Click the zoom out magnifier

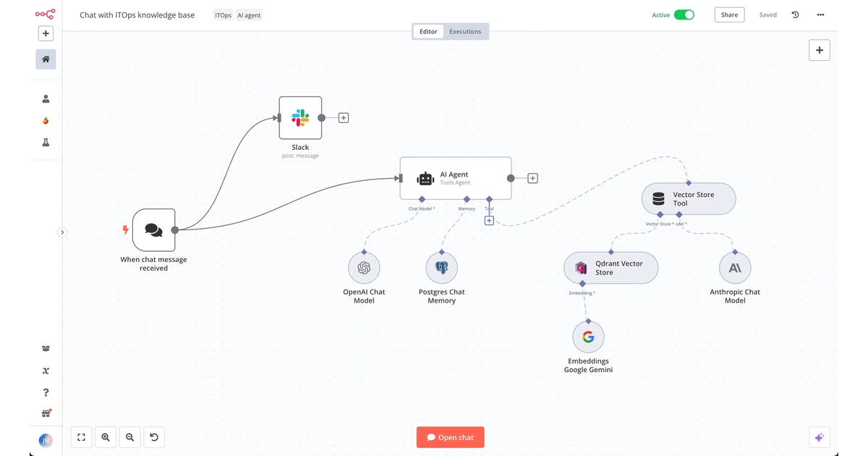pos(129,437)
